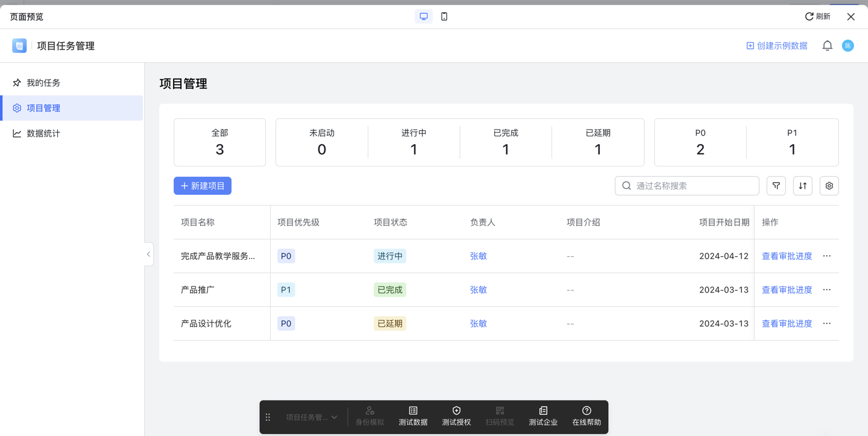868x436 pixels.
Task: Open 测试企业 in bottom toolbar
Action: (543, 417)
